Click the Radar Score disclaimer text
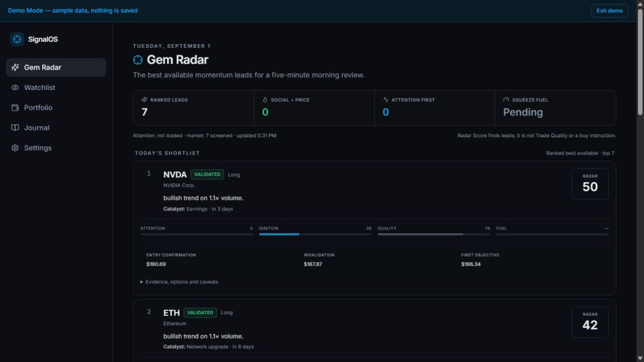The width and height of the screenshot is (644, 362). 537,136
